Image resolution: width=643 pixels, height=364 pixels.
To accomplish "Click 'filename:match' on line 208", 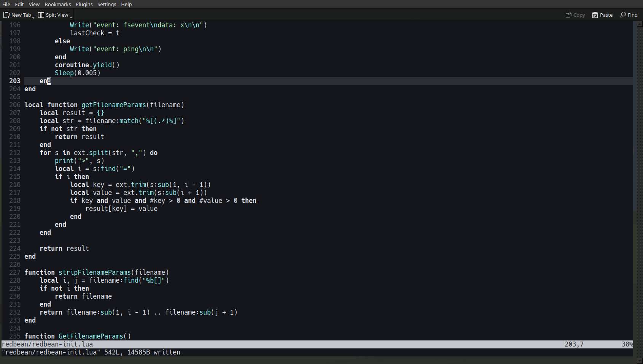I will coord(112,121).
